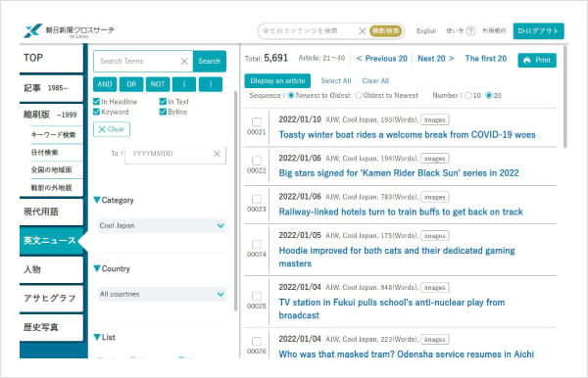Clear the Search Terms field X
Viewport: 588px width, 378px height.
184,61
